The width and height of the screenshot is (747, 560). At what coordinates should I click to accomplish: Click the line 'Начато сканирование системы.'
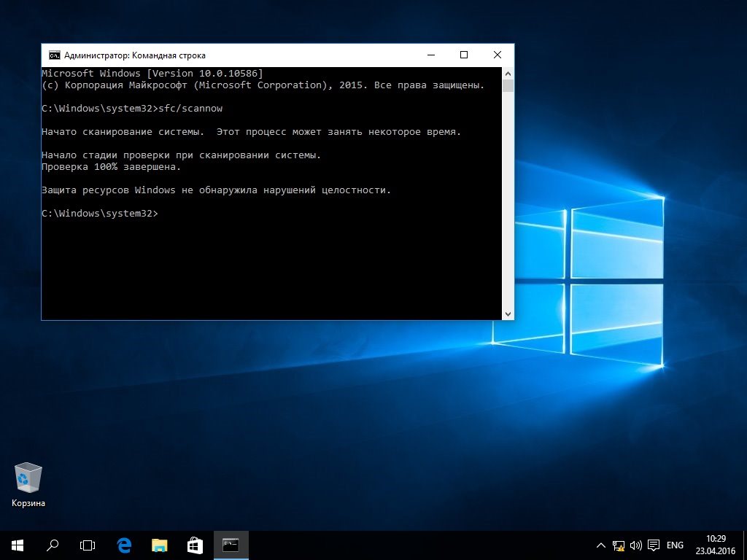tap(123, 132)
